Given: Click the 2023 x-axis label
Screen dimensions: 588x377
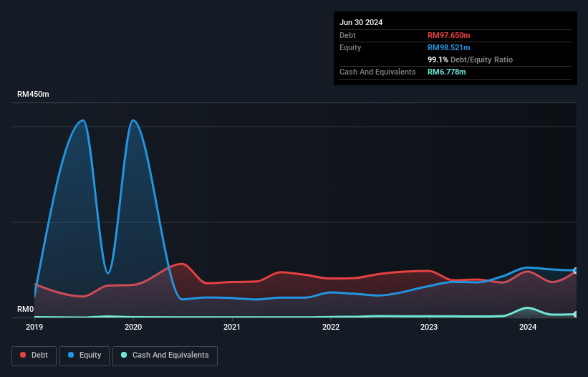Looking at the screenshot, I should click(x=429, y=327).
